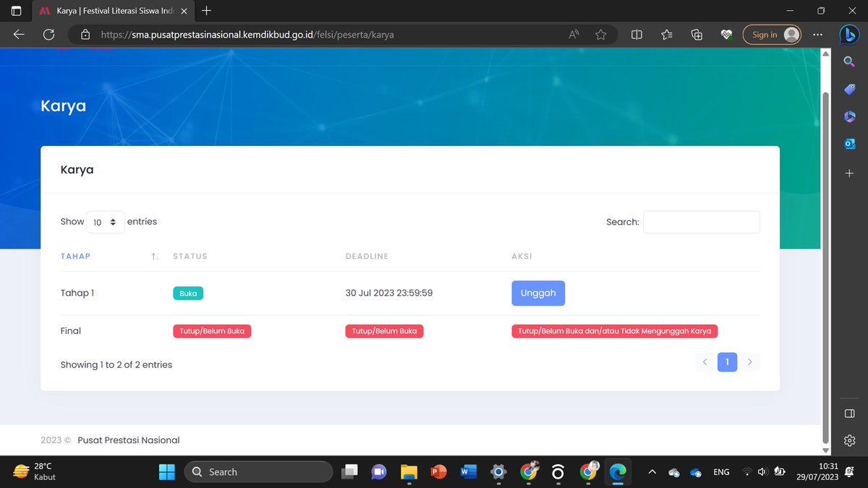The height and width of the screenshot is (488, 868).
Task: Open Browser essentials heart icon
Action: pos(726,34)
